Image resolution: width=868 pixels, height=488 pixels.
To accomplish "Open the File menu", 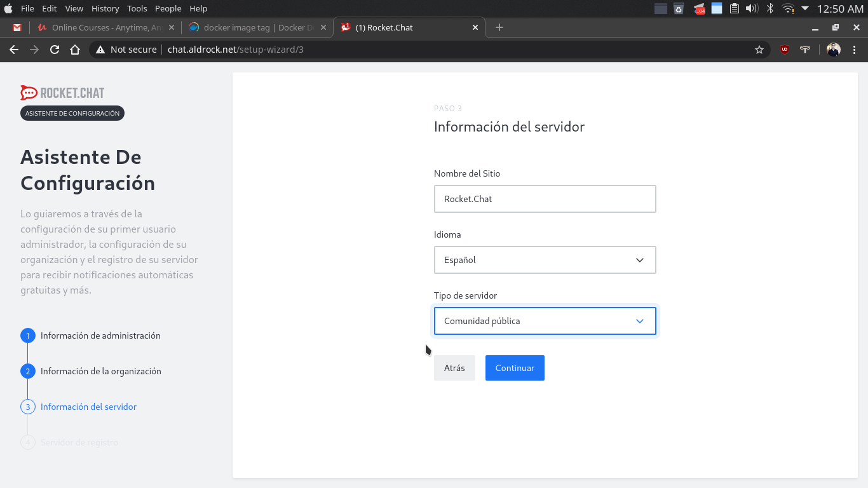I will click(27, 8).
